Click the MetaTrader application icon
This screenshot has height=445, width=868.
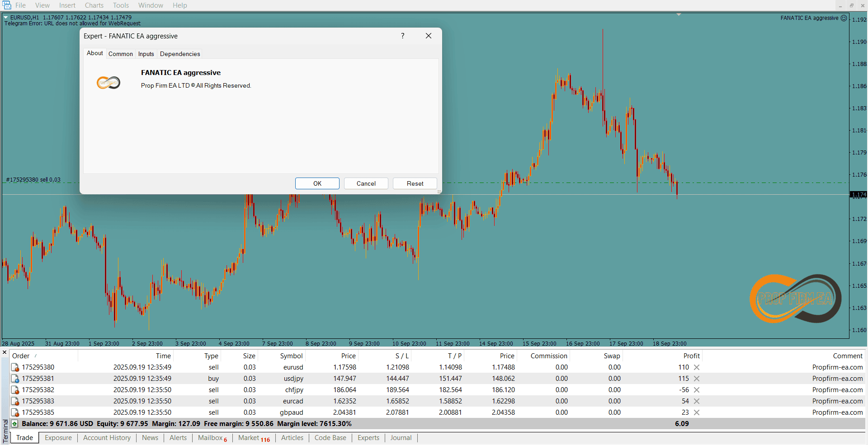[x=7, y=5]
